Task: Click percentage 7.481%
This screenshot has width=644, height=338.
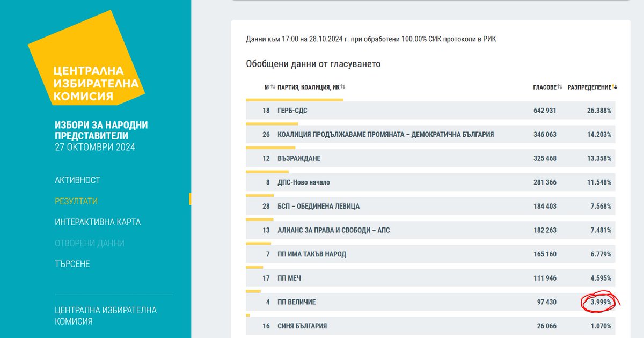Action: [601, 230]
